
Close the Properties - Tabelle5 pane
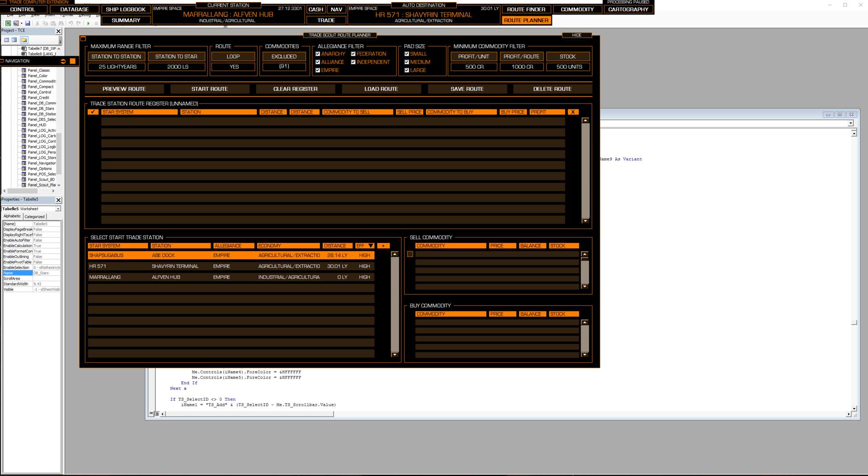point(58,200)
